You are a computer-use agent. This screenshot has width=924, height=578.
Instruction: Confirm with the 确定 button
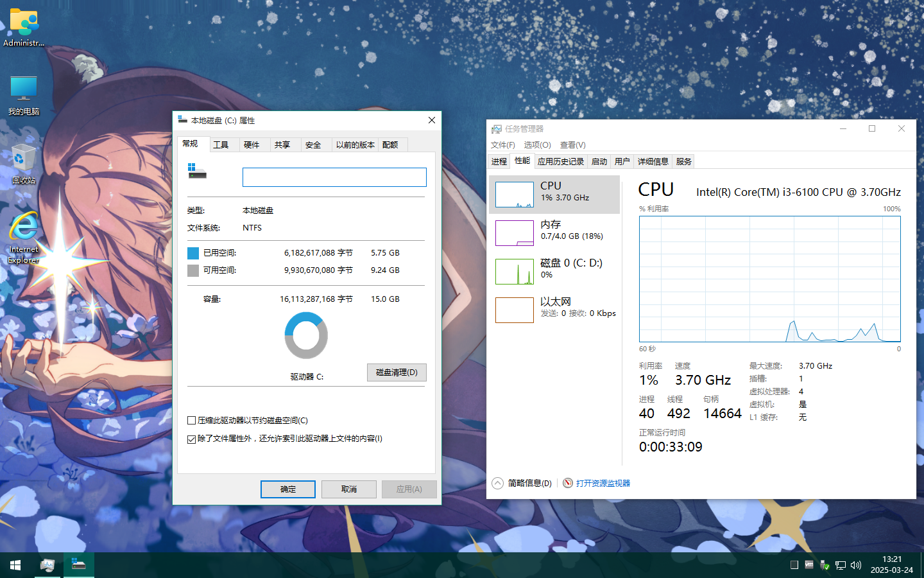pyautogui.click(x=288, y=489)
